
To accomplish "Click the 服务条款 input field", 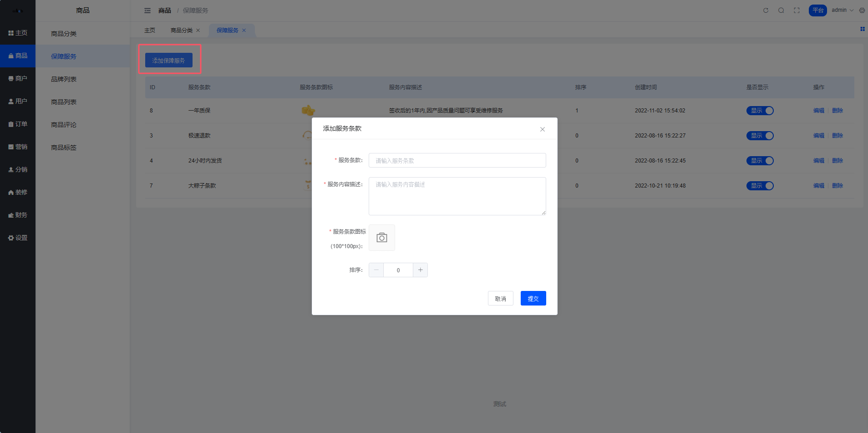I will pos(457,160).
